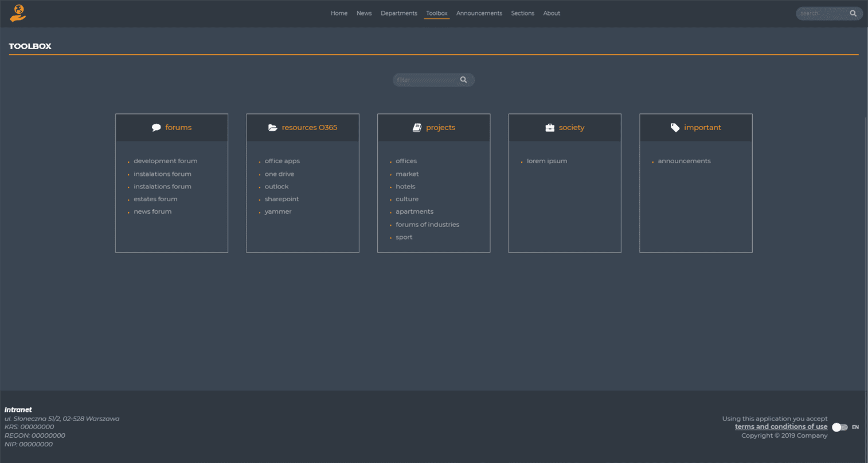Click the important tag icon
868x463 pixels.
pyautogui.click(x=675, y=128)
